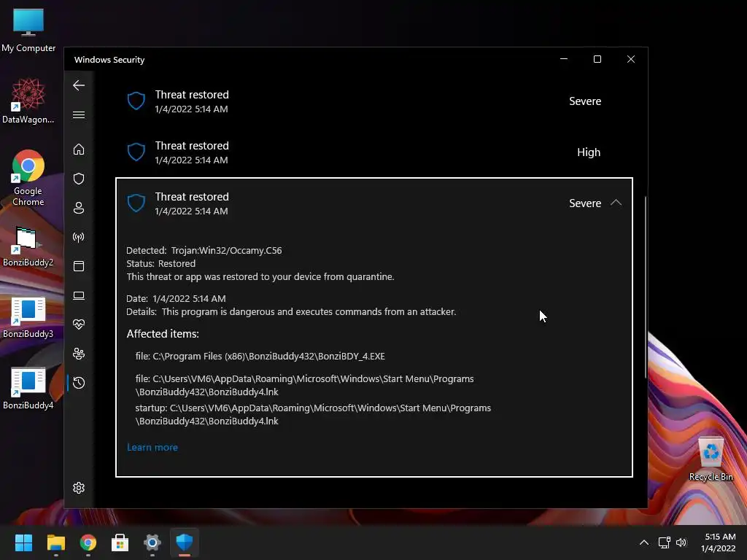Viewport: 747px width, 560px height.
Task: Click the Details line about attacker commands
Action: click(x=291, y=312)
